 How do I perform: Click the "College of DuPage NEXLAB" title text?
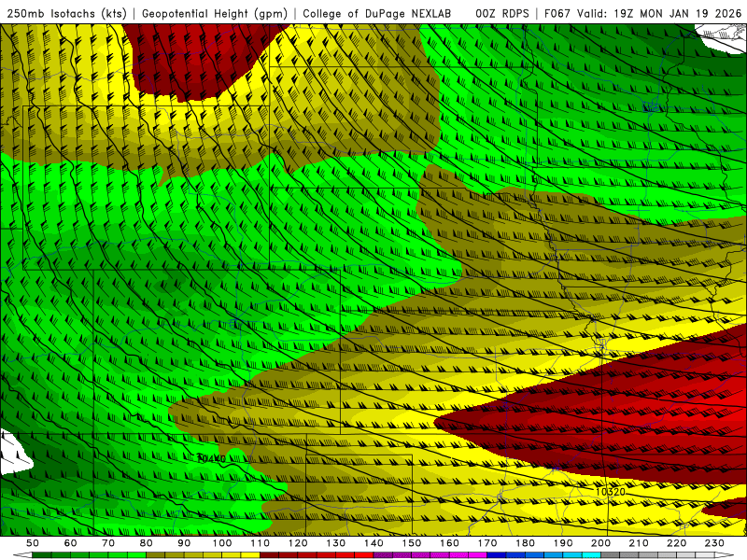377,14
